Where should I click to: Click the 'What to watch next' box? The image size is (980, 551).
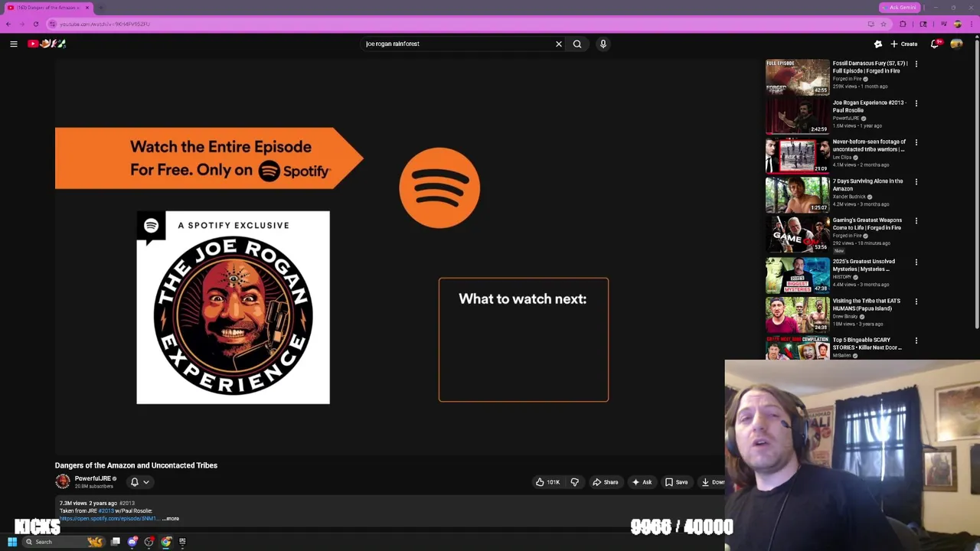click(x=524, y=340)
